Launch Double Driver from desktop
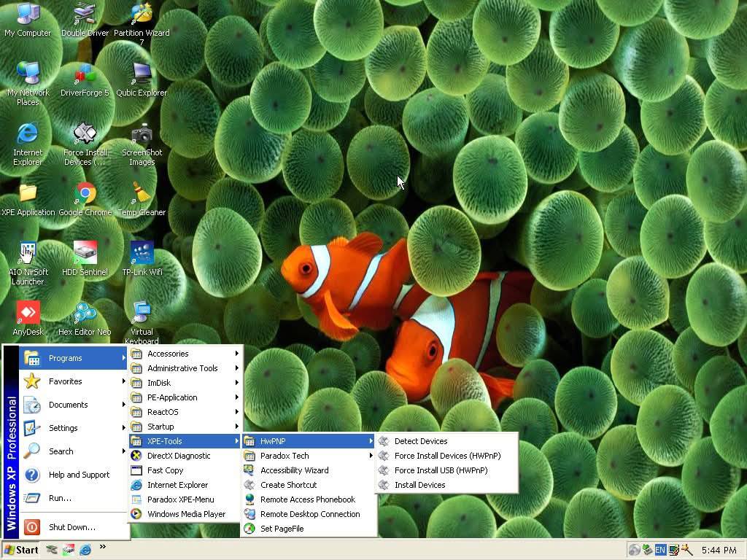This screenshot has height=560, width=747. click(x=85, y=19)
